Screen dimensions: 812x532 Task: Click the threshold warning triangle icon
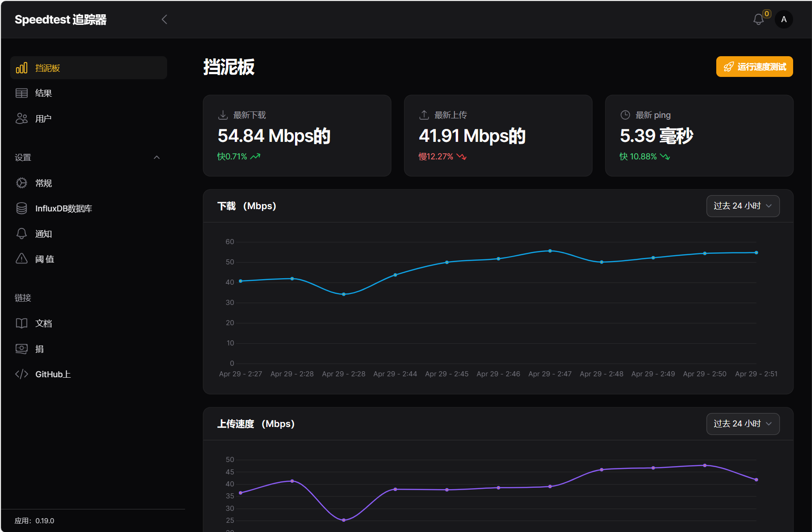coord(22,259)
